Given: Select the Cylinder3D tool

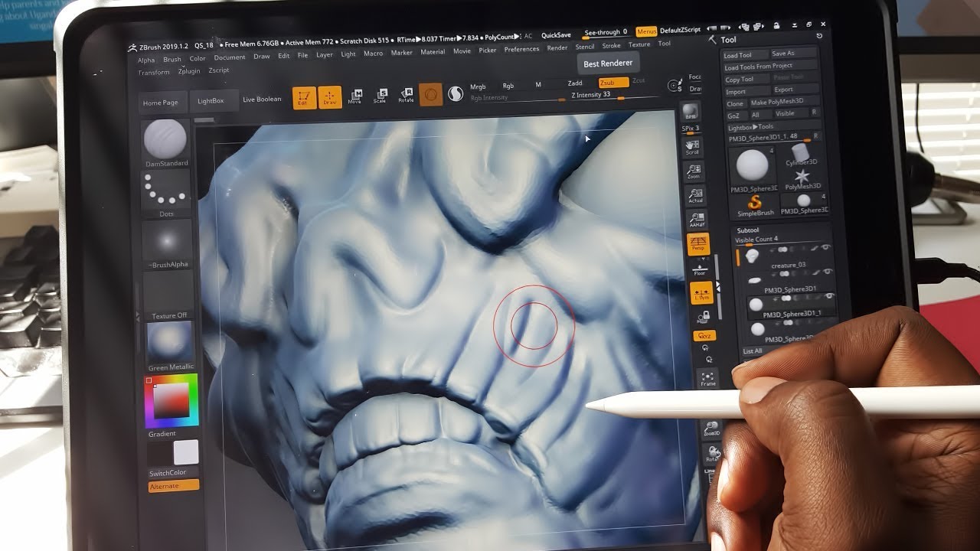Looking at the screenshot, I should pyautogui.click(x=802, y=152).
